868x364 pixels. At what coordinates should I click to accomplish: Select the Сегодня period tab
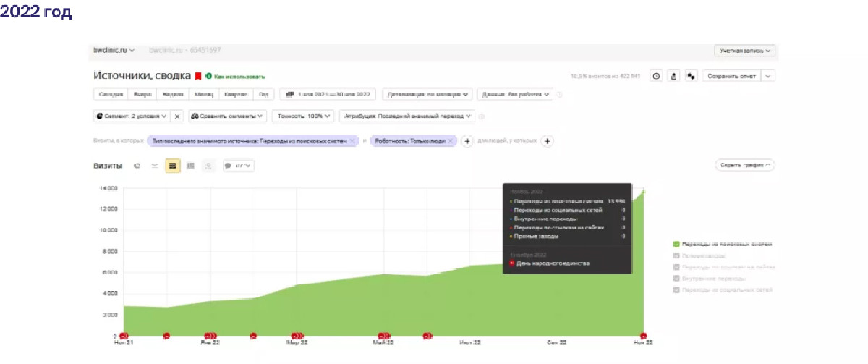click(x=111, y=94)
